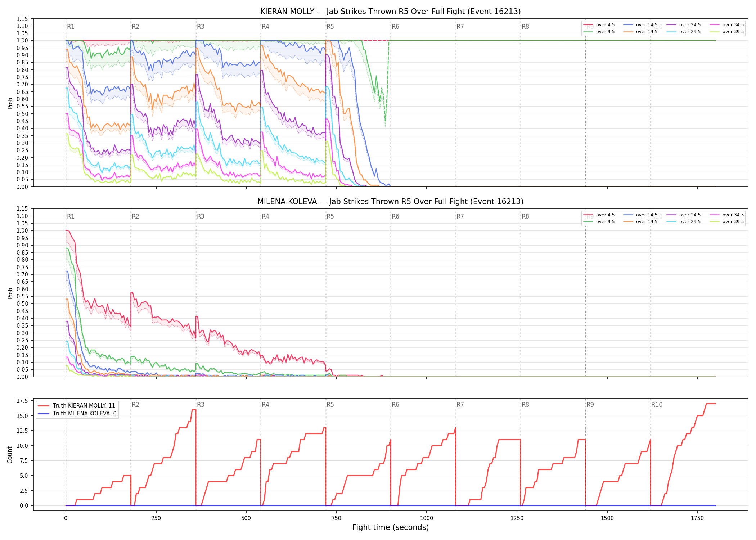Click the 7.5 tick on Count axis
This screenshot has width=756, height=540.
(x=24, y=461)
